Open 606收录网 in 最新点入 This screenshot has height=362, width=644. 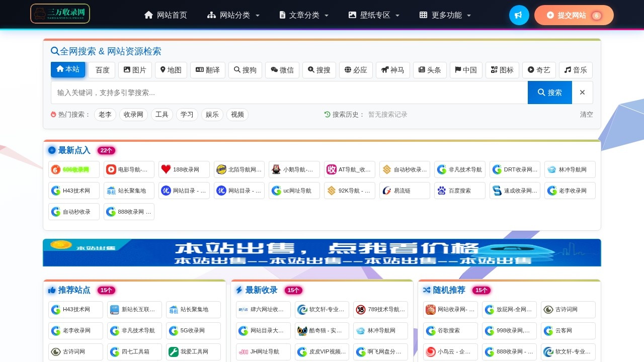[74, 169]
